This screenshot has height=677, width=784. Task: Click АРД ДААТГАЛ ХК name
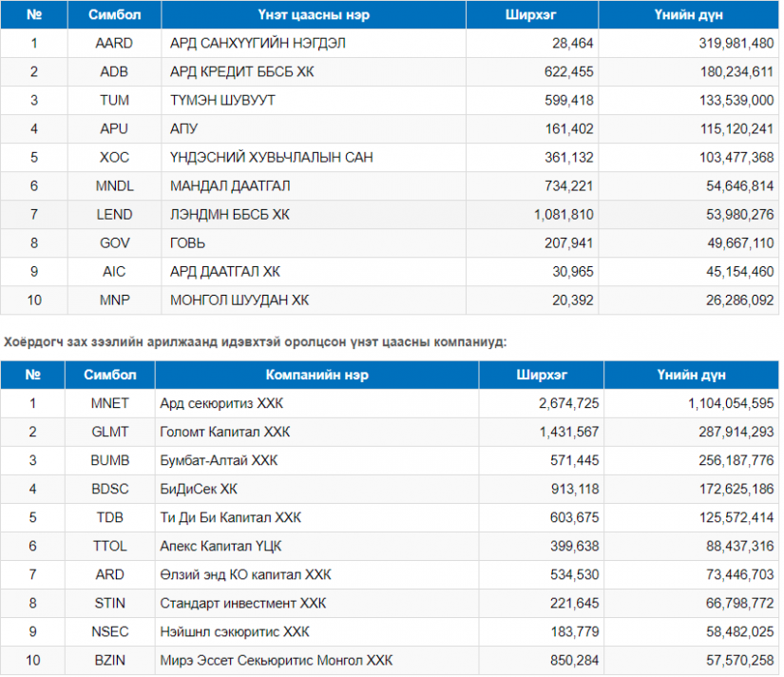point(224,271)
